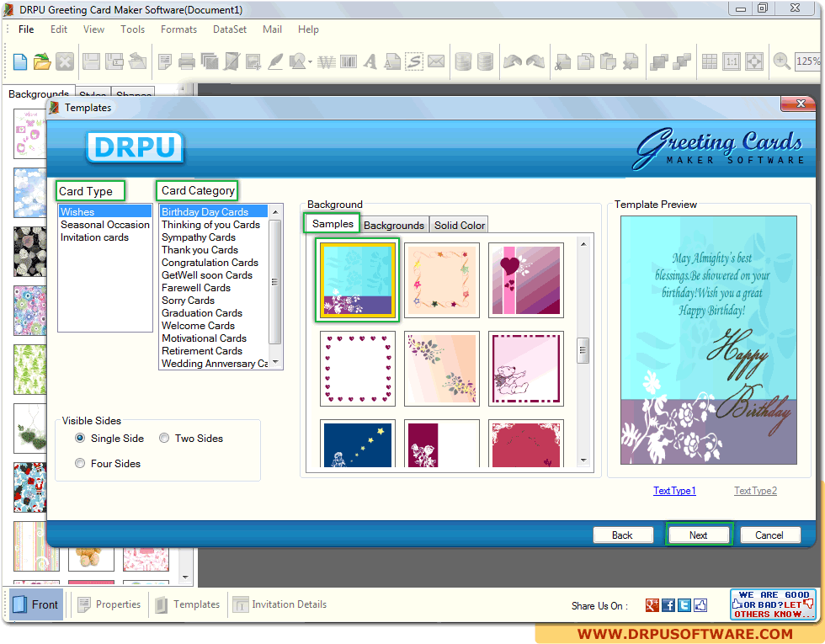Insert a barcode using toolbar icon
Screen dimensions: 825x644
(x=349, y=62)
